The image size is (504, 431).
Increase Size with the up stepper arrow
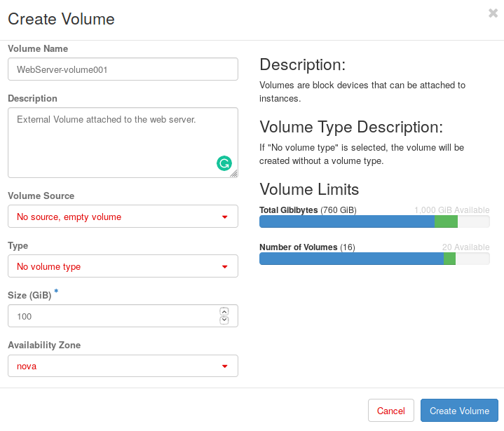tap(224, 312)
